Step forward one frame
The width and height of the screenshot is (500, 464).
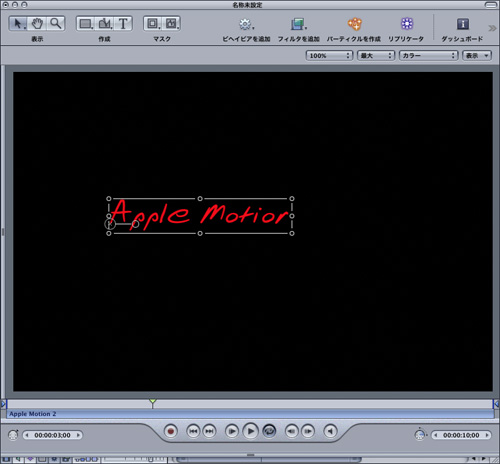[x=308, y=431]
